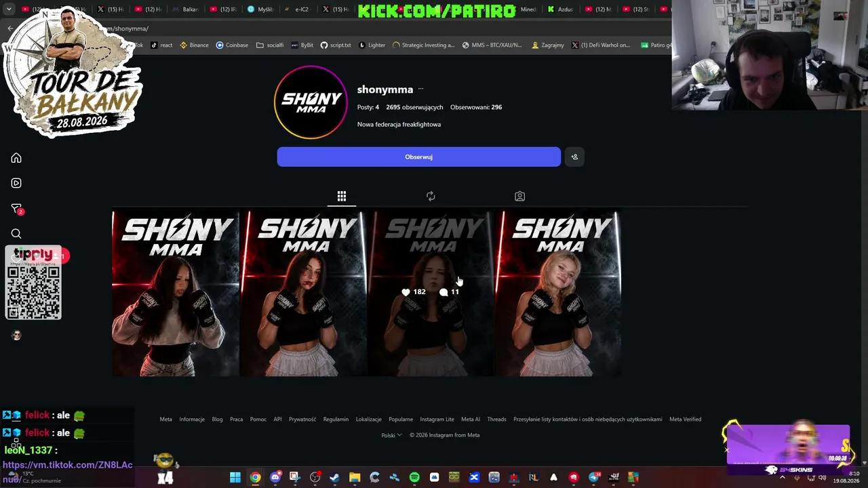Switch to the e-IC2 browser tab
The image size is (868, 488).
[x=297, y=9]
